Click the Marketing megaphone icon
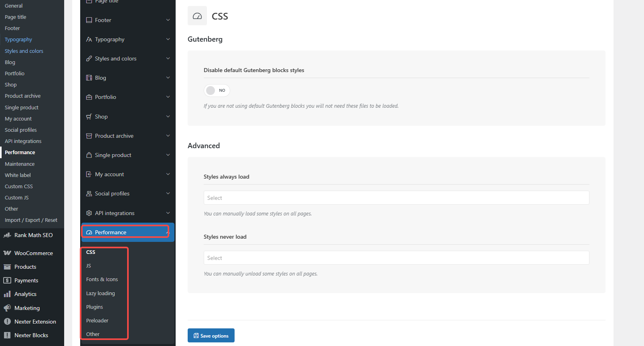The height and width of the screenshot is (346, 644). 7,308
